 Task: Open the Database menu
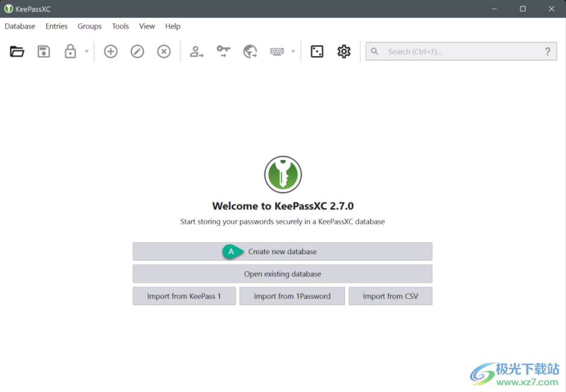(x=20, y=26)
